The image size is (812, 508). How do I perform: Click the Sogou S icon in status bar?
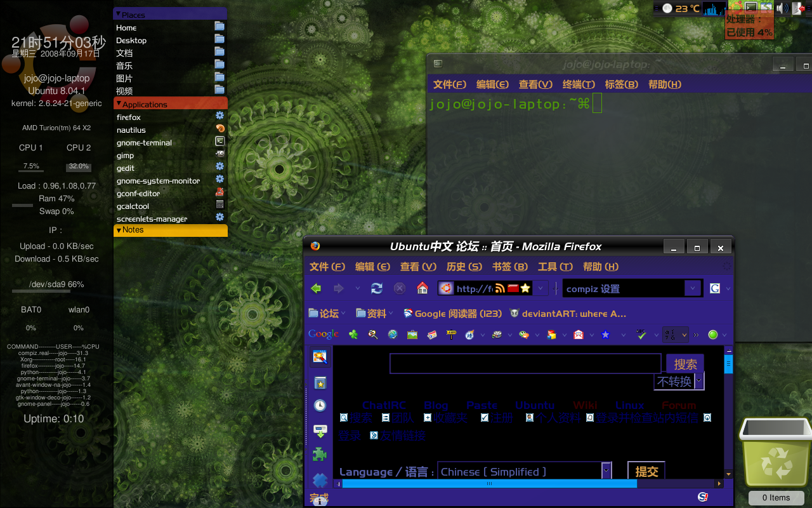point(703,497)
